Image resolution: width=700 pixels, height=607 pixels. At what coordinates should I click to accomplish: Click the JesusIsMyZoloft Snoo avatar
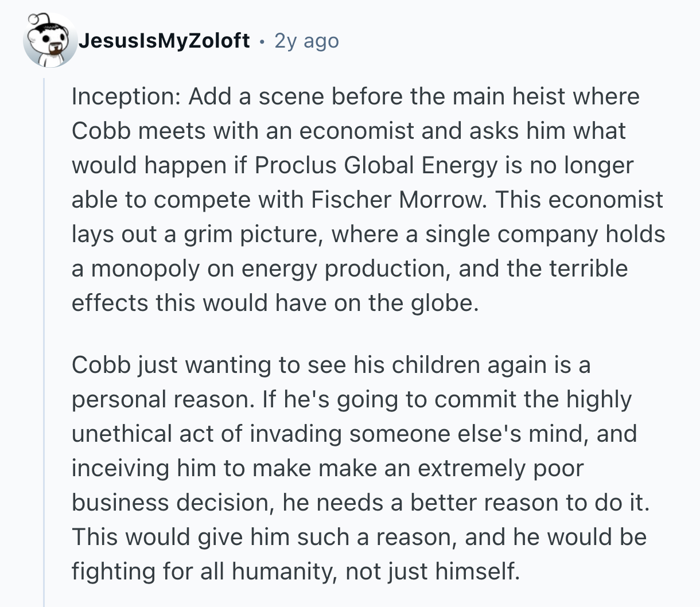[x=50, y=41]
